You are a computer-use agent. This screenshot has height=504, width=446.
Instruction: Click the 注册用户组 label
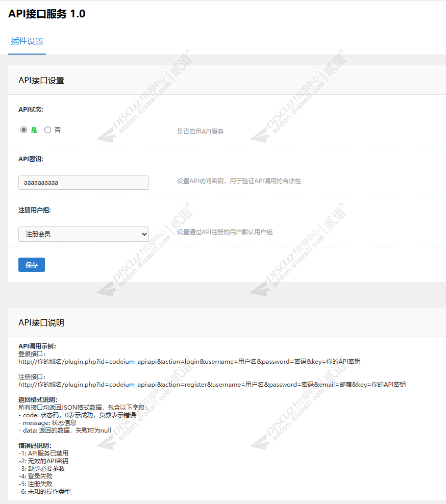pos(34,210)
